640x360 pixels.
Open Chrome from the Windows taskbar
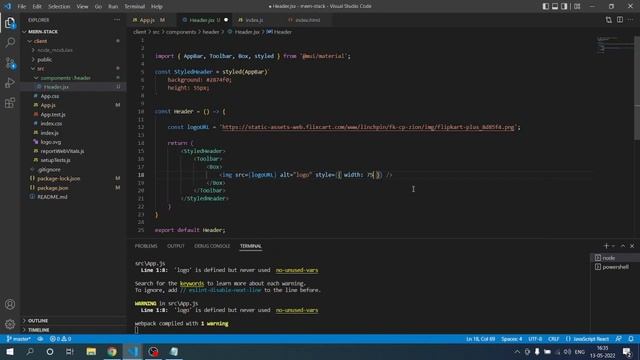point(112,351)
